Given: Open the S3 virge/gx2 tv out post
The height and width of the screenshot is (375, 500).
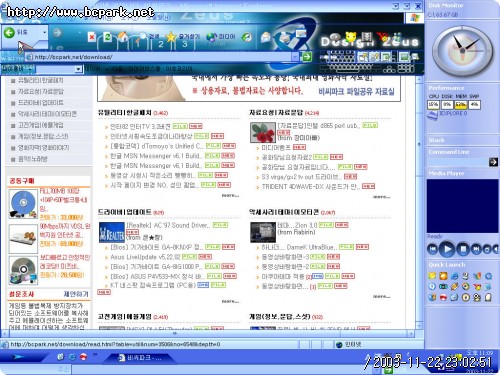Looking at the screenshot, I should [302, 177].
